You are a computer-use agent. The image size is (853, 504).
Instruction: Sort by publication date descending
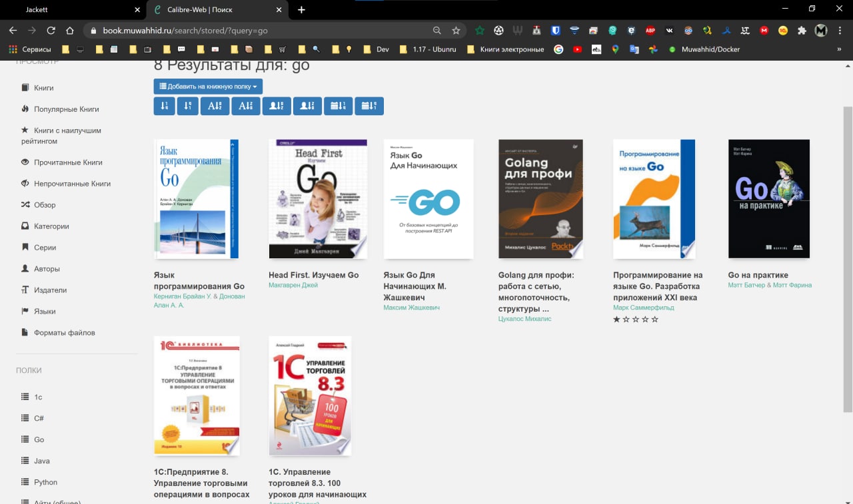pos(339,106)
